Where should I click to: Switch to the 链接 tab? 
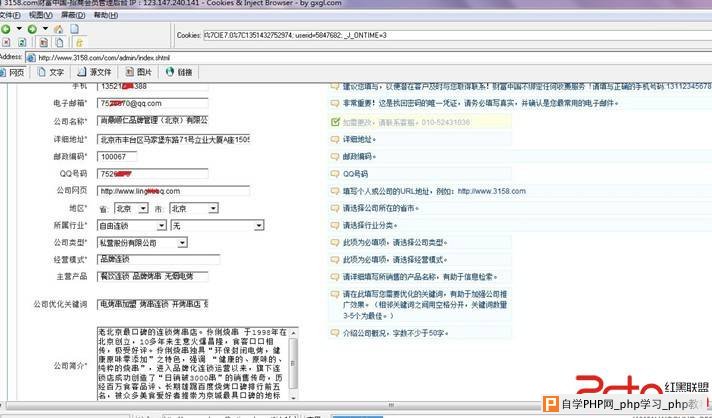179,72
